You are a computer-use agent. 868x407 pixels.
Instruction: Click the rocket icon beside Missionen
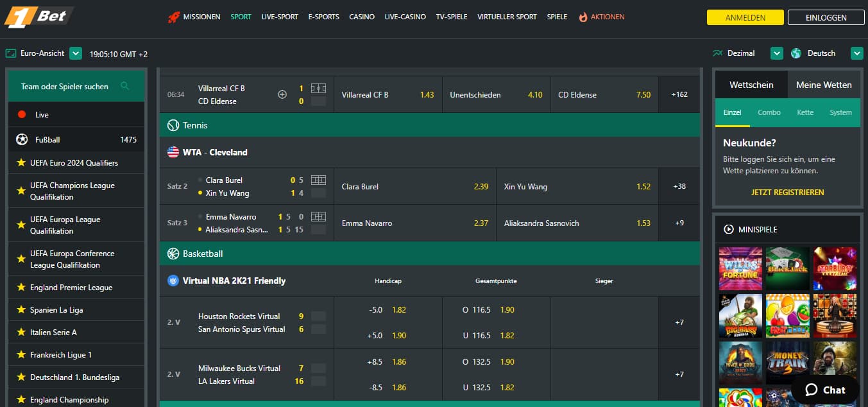pyautogui.click(x=173, y=17)
